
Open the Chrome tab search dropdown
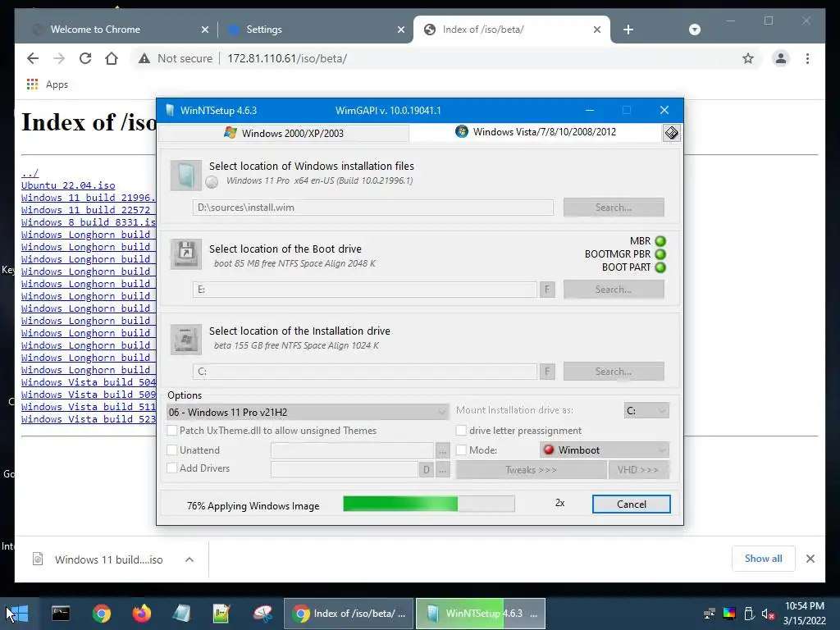(694, 30)
